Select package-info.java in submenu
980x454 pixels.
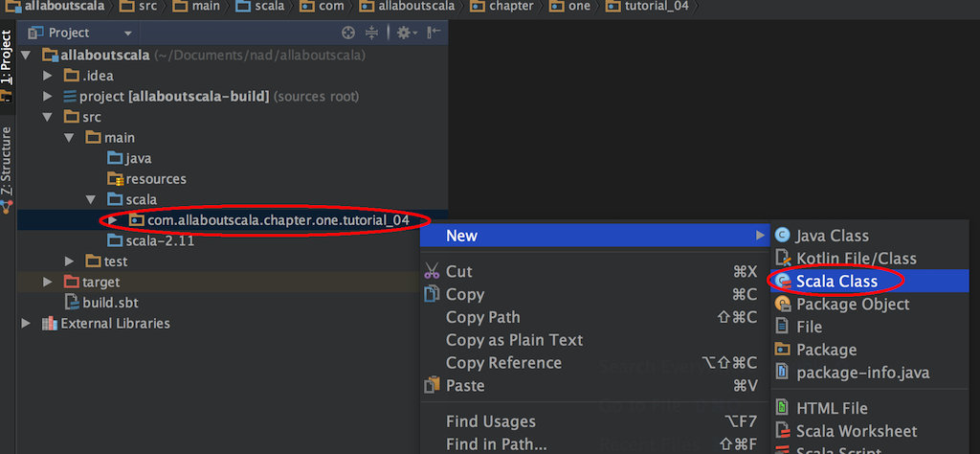coord(870,373)
